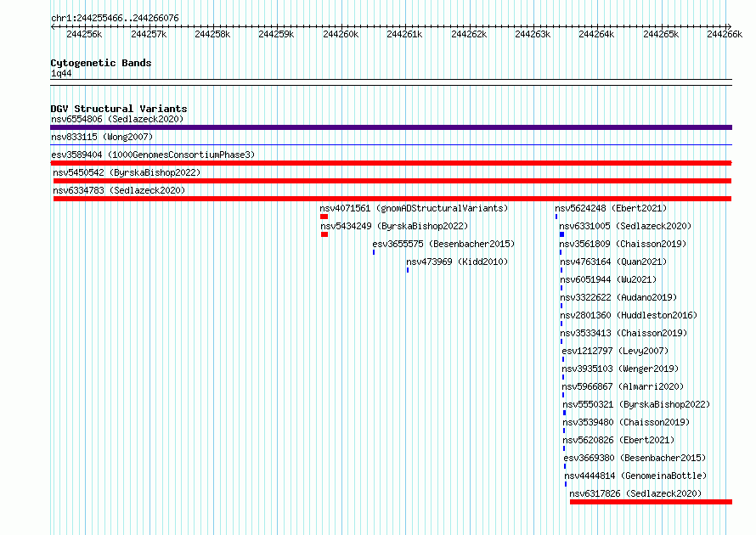Open nsv6334783 (Sedlazeck2020) label

click(119, 190)
